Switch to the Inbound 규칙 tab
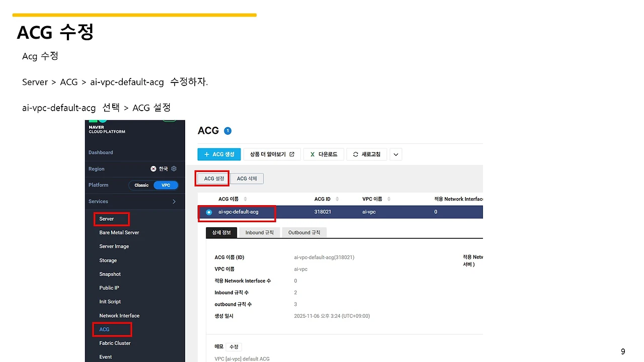The image size is (644, 362). 260,232
